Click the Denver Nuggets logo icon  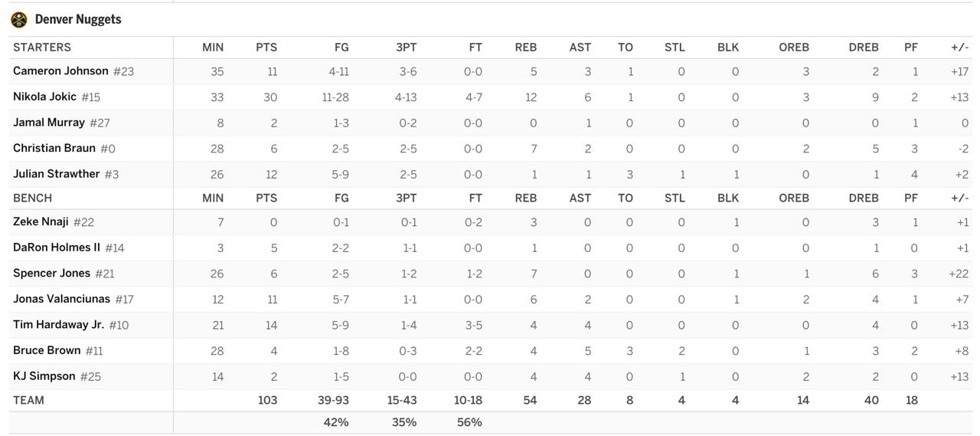pos(19,20)
